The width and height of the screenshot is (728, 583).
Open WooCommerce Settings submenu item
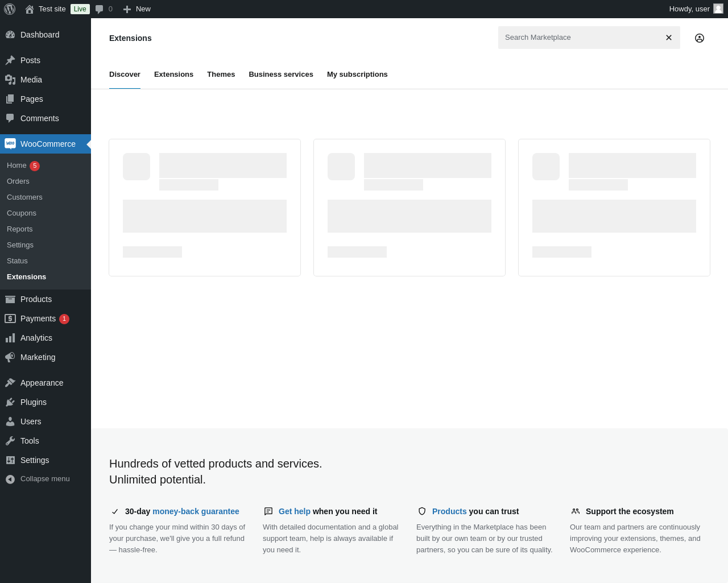point(20,245)
